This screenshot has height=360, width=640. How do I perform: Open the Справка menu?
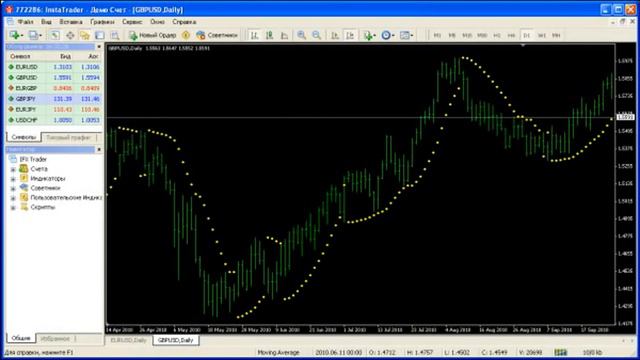pyautogui.click(x=184, y=22)
